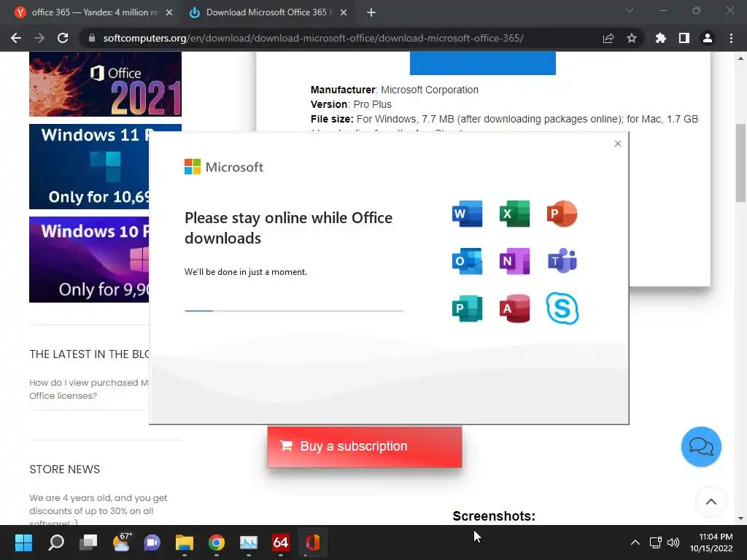Jump to top with the up-arrow button

pos(711,502)
